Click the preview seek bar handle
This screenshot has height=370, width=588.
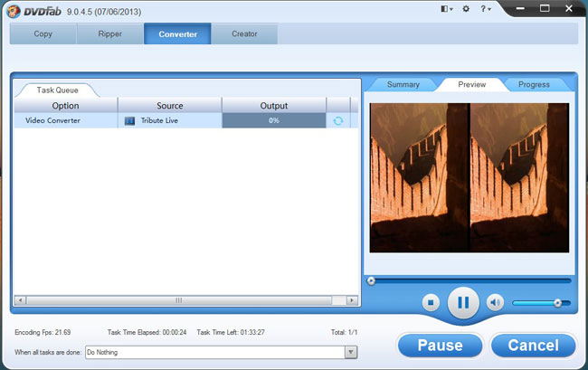coord(371,280)
